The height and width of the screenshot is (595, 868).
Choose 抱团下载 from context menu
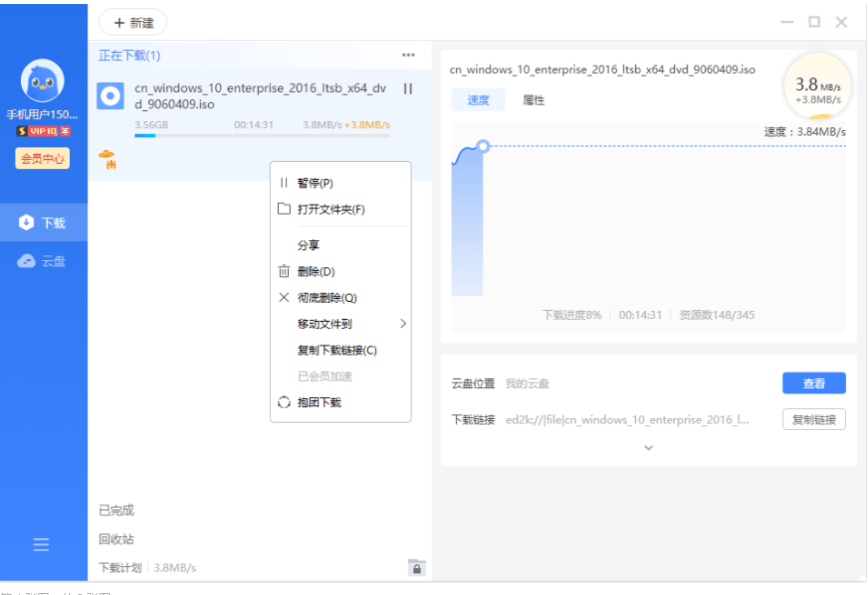point(341,402)
